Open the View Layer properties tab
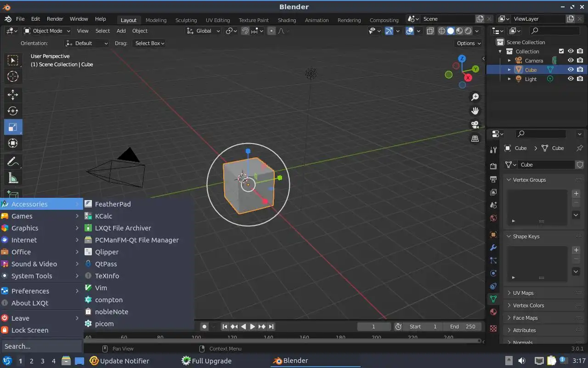Viewport: 588px width, 368px height. click(493, 192)
